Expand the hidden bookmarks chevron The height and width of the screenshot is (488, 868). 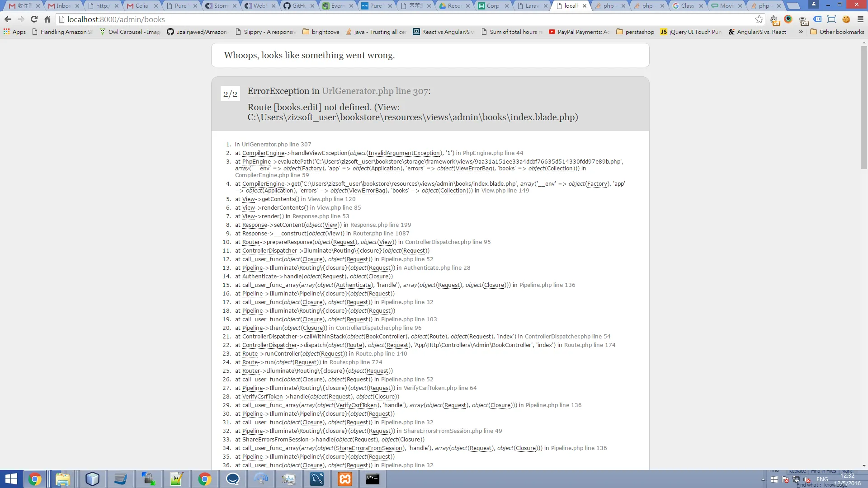(x=801, y=32)
